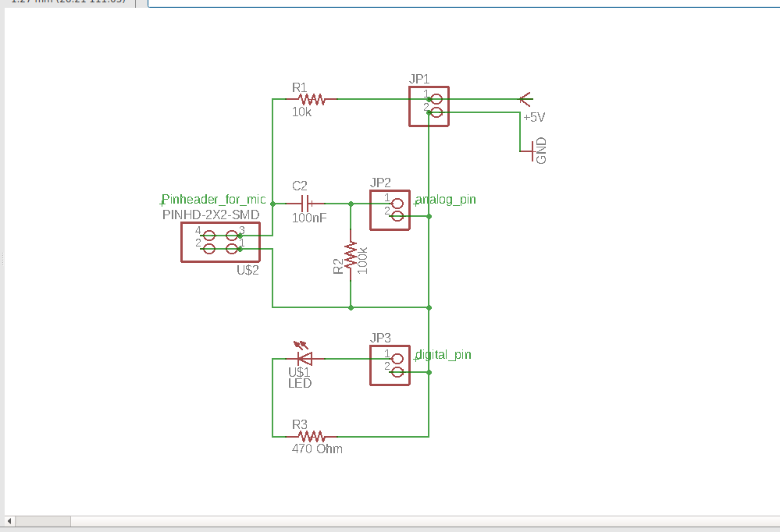
Task: Select pin 1 of JP1
Action: pyautogui.click(x=436, y=99)
